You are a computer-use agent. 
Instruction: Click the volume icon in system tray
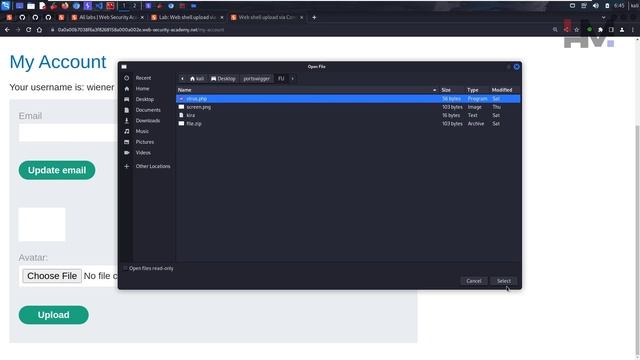[596, 6]
